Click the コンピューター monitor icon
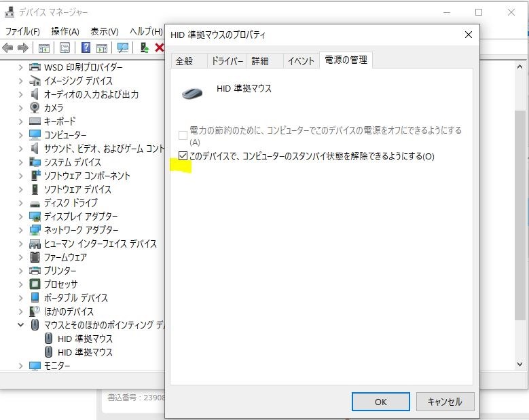 click(x=35, y=134)
